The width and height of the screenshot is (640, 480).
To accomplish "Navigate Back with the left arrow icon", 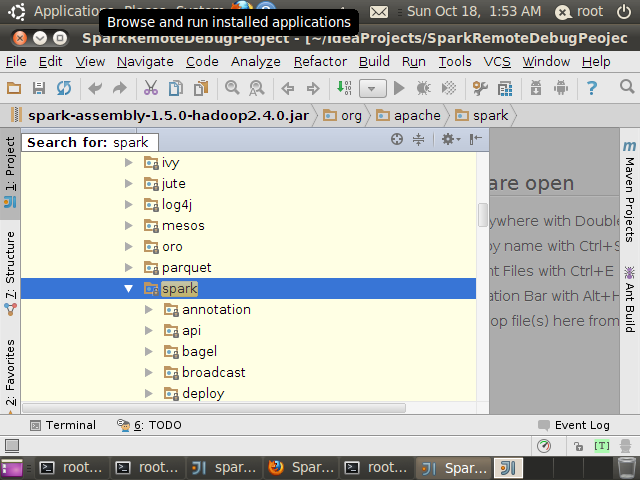I will click(288, 88).
